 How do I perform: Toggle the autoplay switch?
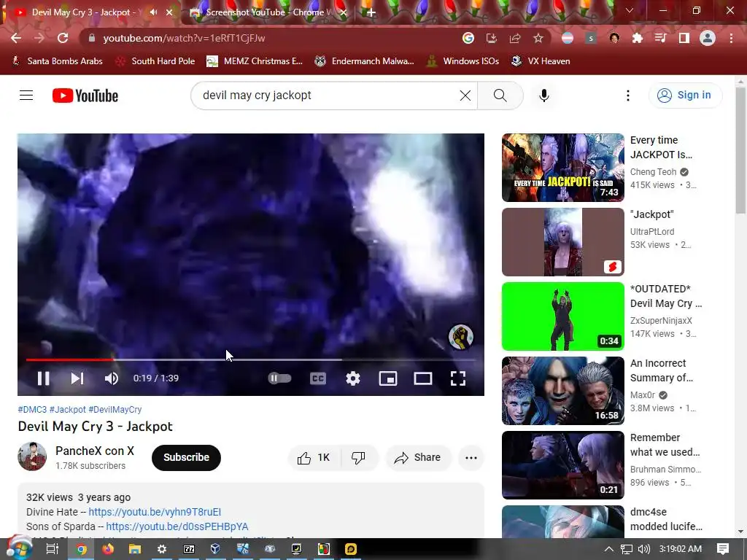point(279,378)
